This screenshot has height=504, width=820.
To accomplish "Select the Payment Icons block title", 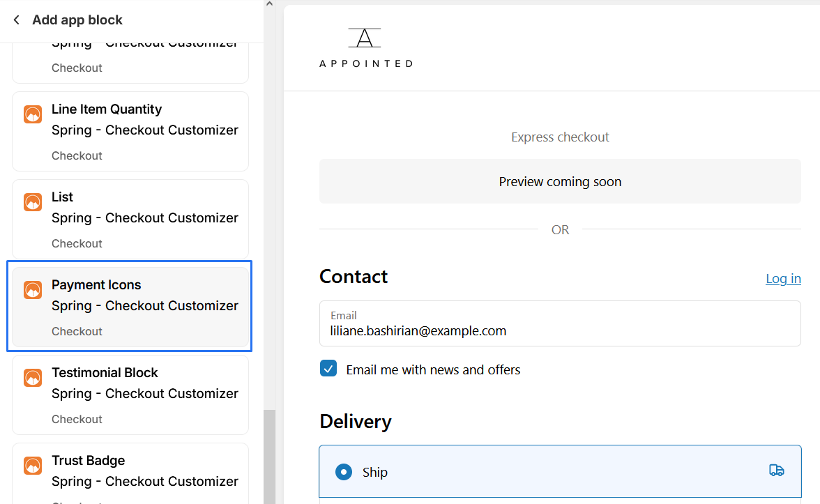I will pos(96,285).
